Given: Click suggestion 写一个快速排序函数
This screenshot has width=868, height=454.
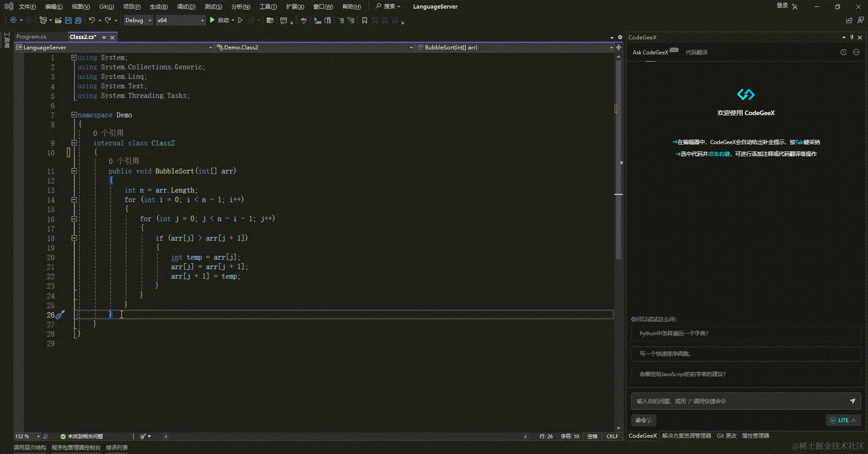Looking at the screenshot, I should tap(746, 354).
